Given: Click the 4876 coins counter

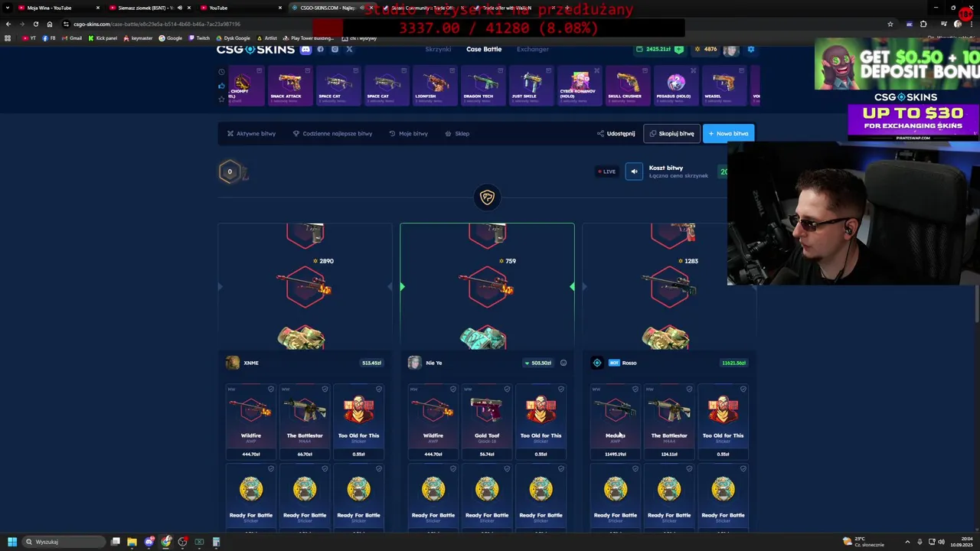Looking at the screenshot, I should coord(705,49).
